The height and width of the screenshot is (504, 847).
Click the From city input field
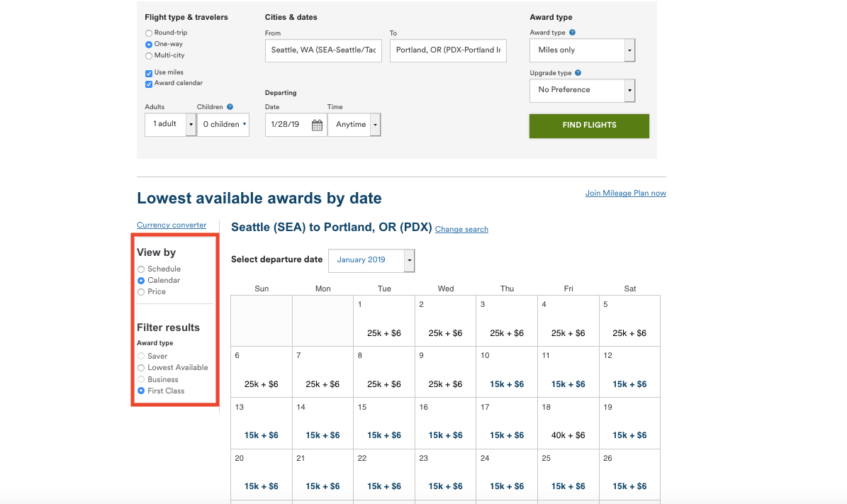(x=323, y=50)
